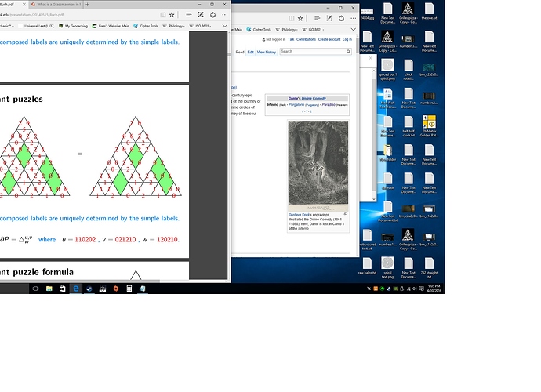Open the Philology folder in the Wikipedia window
The width and height of the screenshot is (541, 392).
tap(286, 30)
